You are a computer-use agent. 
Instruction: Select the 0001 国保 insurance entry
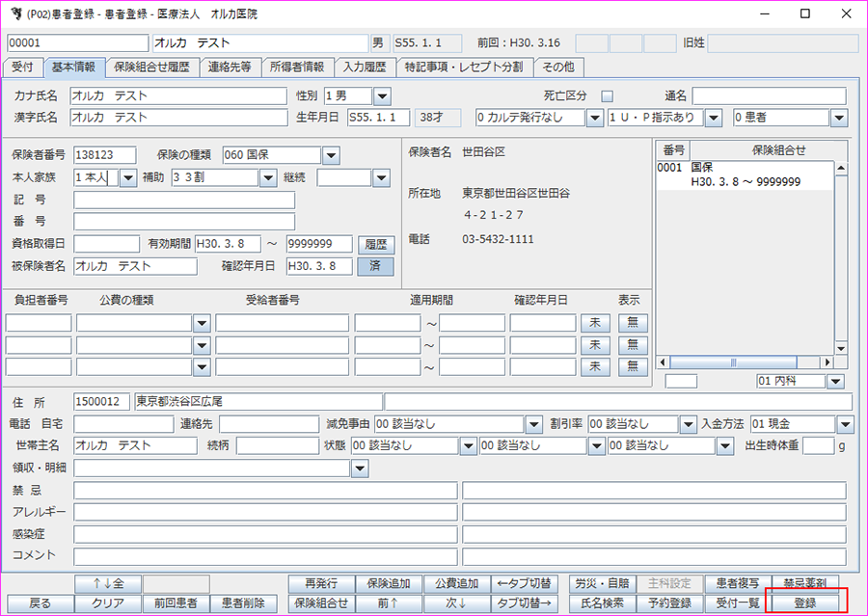(x=743, y=174)
